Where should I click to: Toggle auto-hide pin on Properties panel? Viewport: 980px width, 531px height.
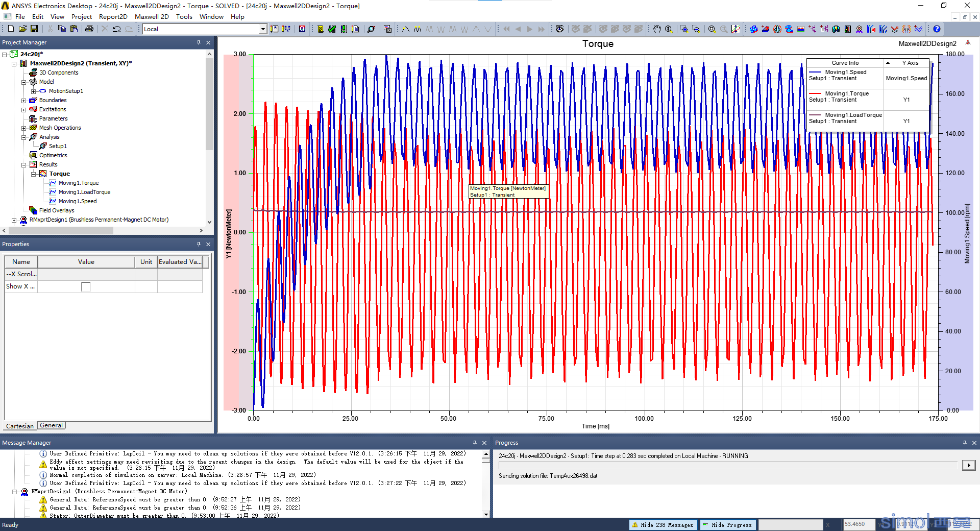click(x=199, y=244)
